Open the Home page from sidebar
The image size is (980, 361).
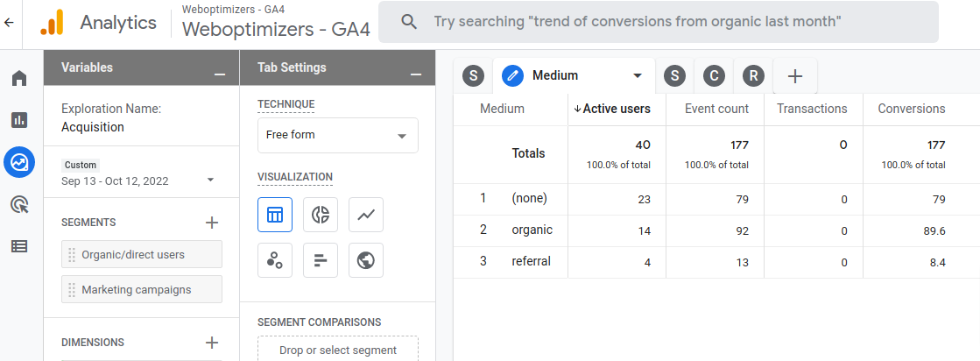(x=19, y=79)
